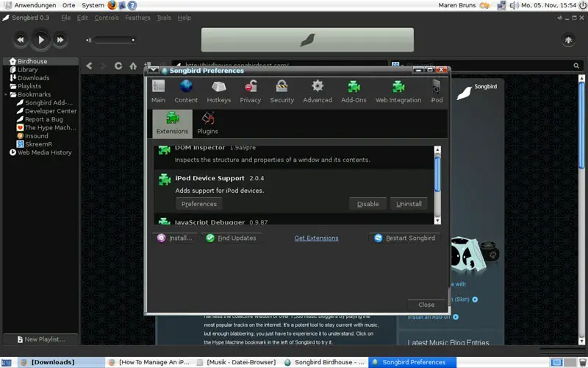Go to the browser home page

coord(133,66)
